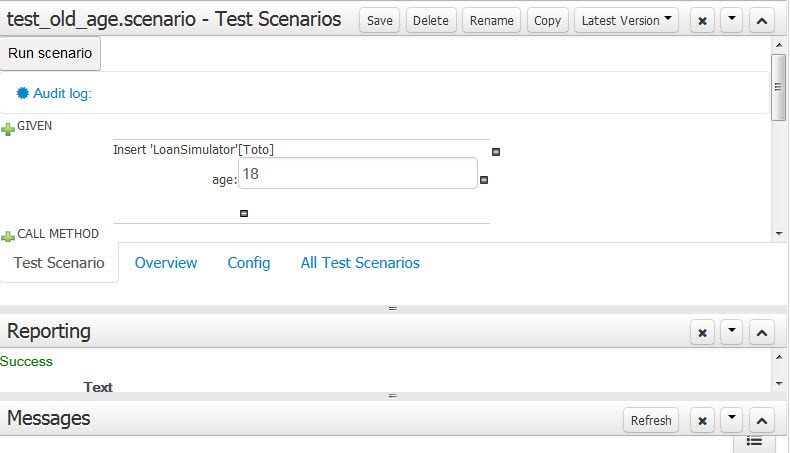Open the Latest Version dropdown
Screen dimensions: 790x453
[x=626, y=20]
